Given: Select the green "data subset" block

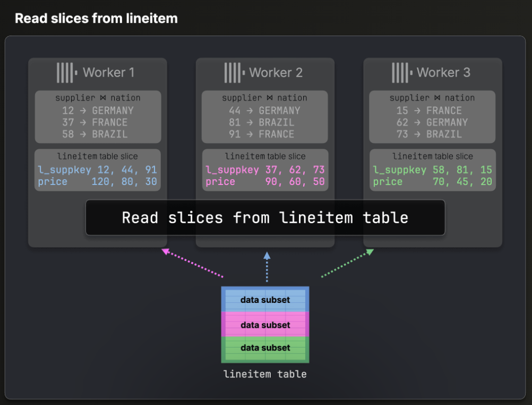Looking at the screenshot, I should pos(265,350).
